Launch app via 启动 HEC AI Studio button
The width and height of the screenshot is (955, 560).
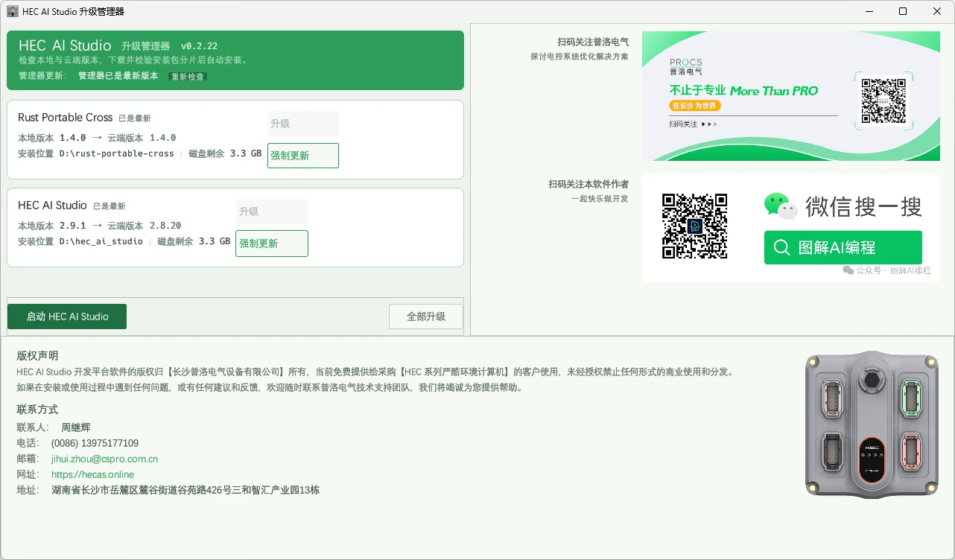[x=67, y=316]
